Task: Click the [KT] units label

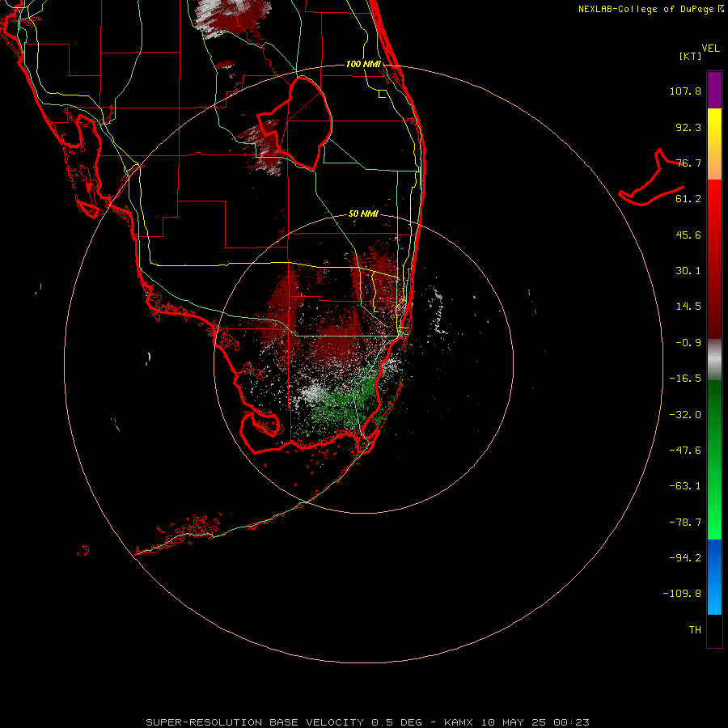Action: (691, 56)
